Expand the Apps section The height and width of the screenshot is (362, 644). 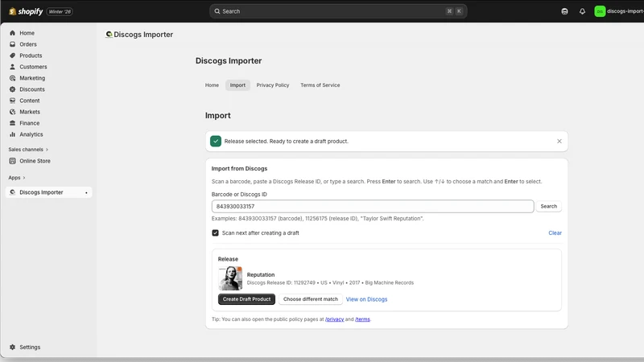click(x=17, y=178)
